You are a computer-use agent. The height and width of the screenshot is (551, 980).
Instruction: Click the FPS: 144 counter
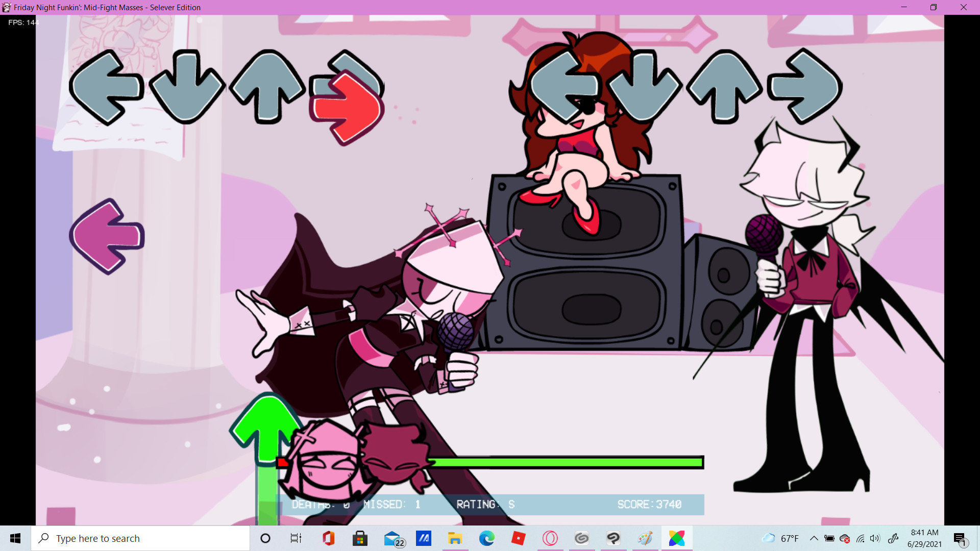[x=23, y=22]
